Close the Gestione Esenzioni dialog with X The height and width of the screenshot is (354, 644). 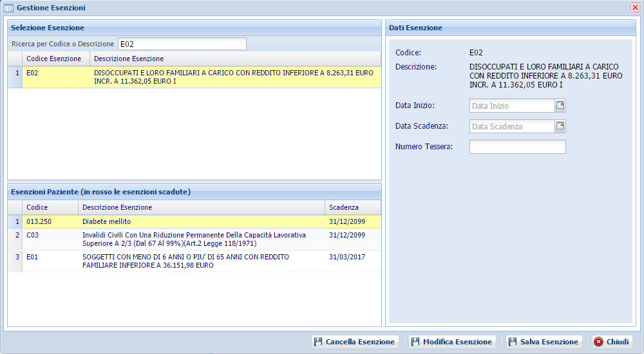[x=635, y=7]
